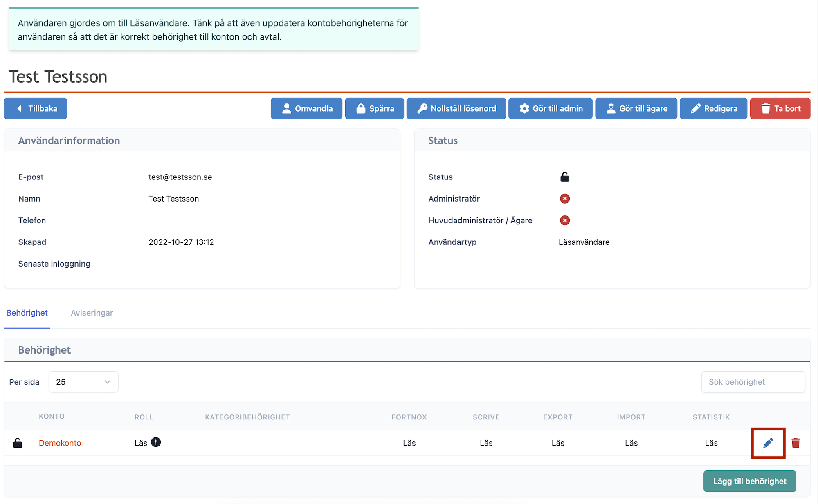
Task: Click the red trash icon in Demokonto row
Action: pyautogui.click(x=795, y=443)
